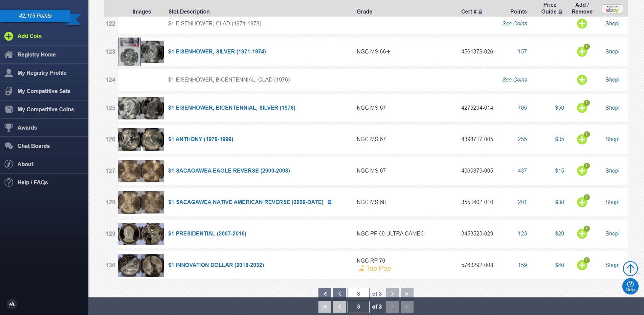Open the round Help bubble
Image resolution: width=644 pixels, height=315 pixels.
point(630,286)
